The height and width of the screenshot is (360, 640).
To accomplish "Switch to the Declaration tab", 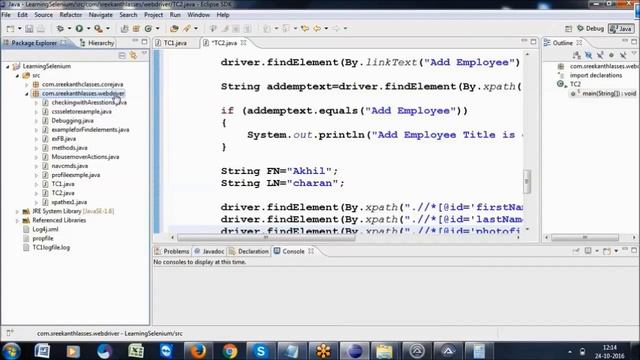I will click(249, 251).
